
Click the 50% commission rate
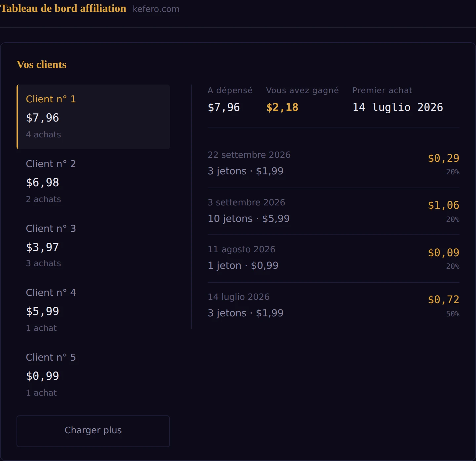pos(453,314)
